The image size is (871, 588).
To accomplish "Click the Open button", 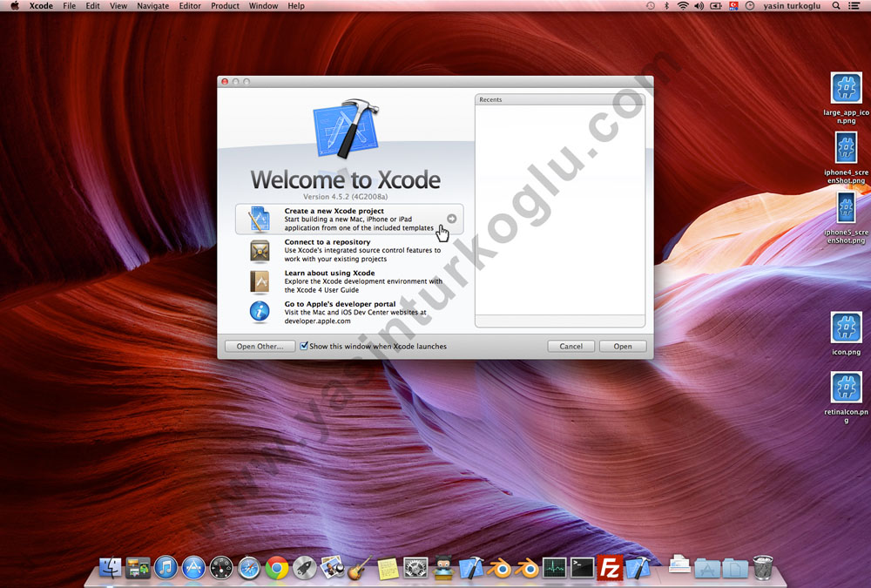I will [x=623, y=346].
